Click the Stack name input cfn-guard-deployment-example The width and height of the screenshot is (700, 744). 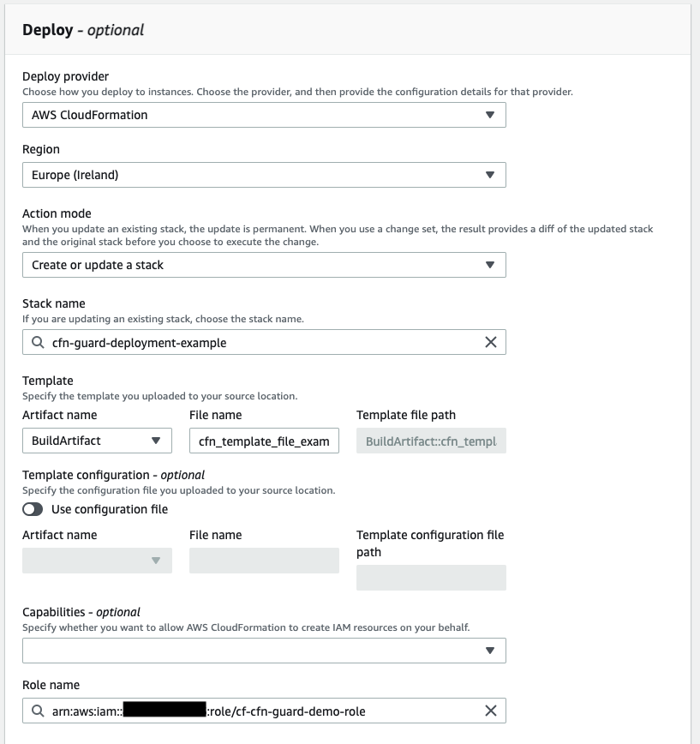pos(264,342)
